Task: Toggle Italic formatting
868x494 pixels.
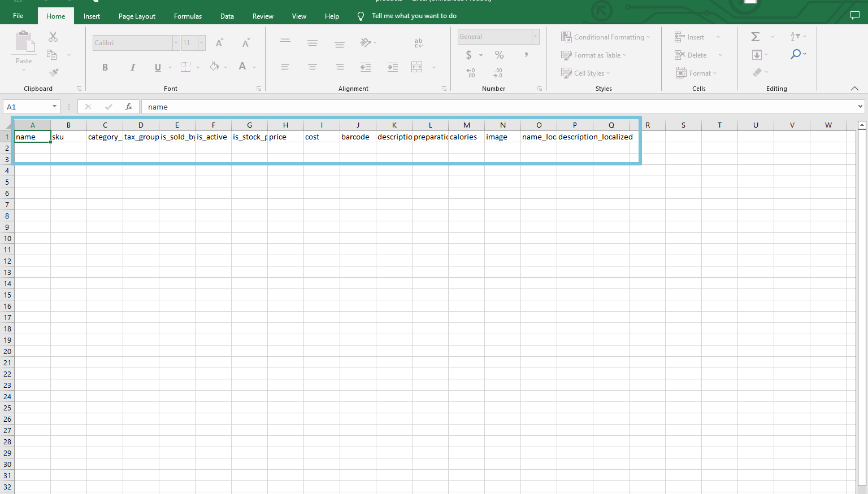Action: (x=132, y=67)
